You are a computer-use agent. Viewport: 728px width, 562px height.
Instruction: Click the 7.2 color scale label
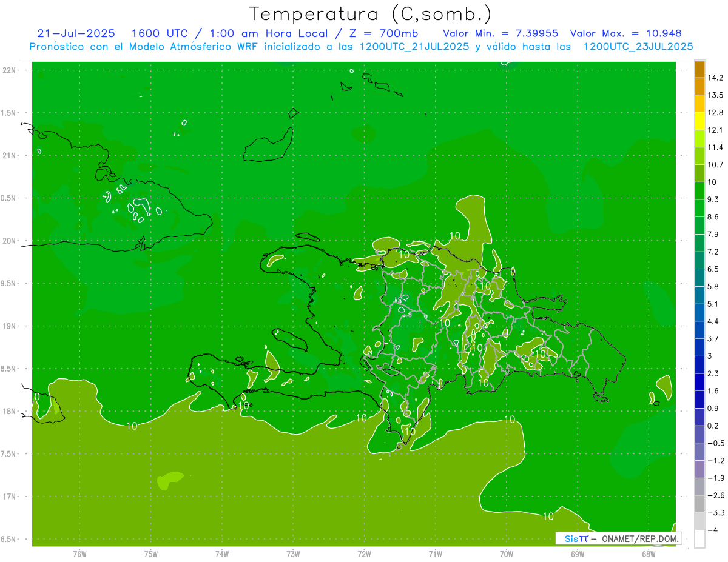(x=713, y=252)
